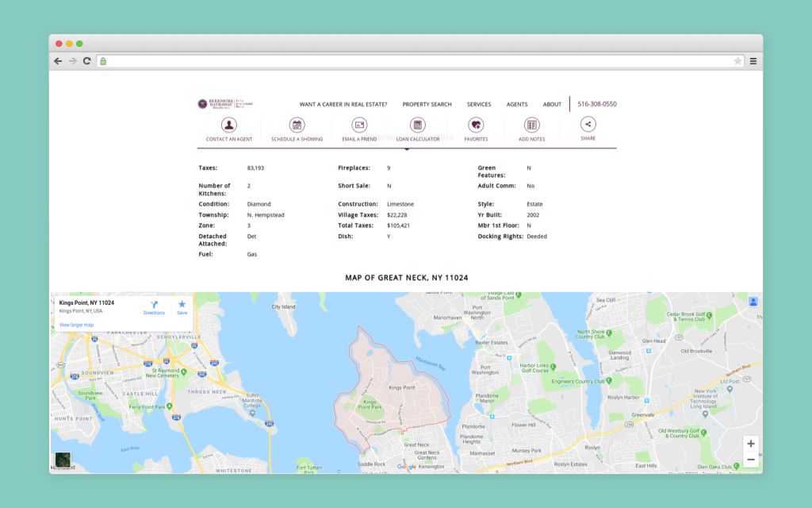Click the Email a Friend icon

[359, 125]
